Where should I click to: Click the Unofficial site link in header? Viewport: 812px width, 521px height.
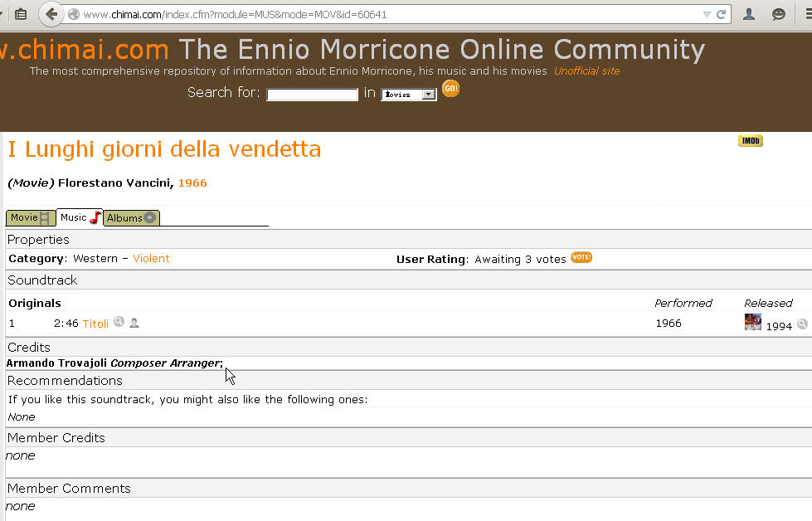coord(586,71)
